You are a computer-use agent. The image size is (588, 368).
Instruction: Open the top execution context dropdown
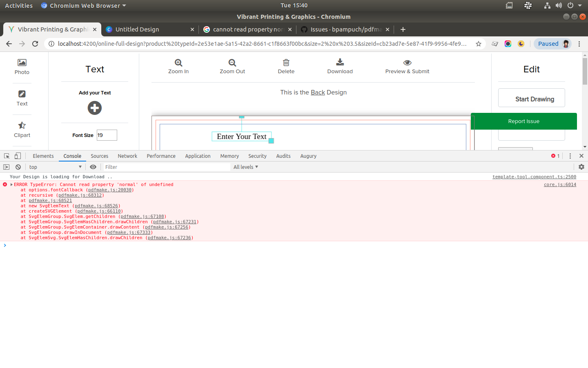coord(56,167)
